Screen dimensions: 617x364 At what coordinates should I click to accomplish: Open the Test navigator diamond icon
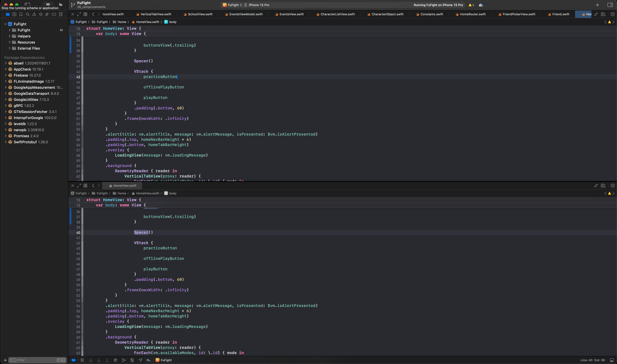(41, 14)
